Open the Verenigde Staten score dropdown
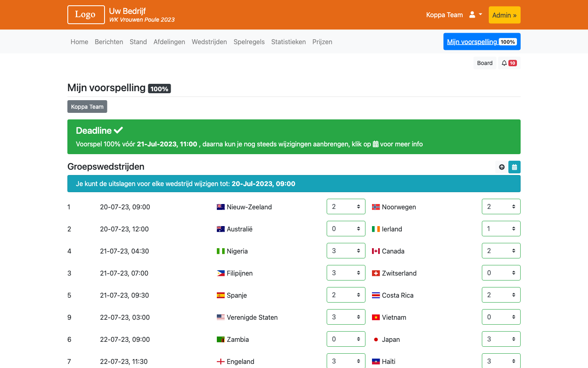Image resolution: width=588 pixels, height=368 pixels. point(346,317)
